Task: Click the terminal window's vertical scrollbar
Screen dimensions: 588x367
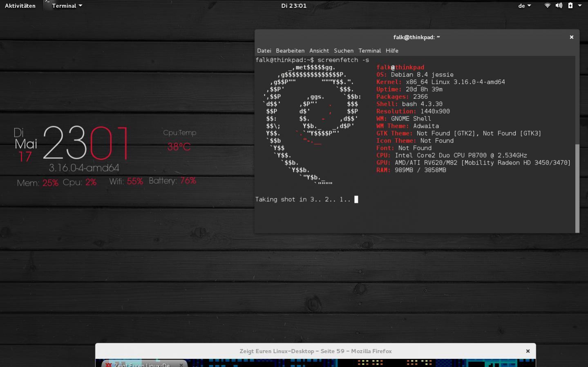Action: click(x=577, y=188)
